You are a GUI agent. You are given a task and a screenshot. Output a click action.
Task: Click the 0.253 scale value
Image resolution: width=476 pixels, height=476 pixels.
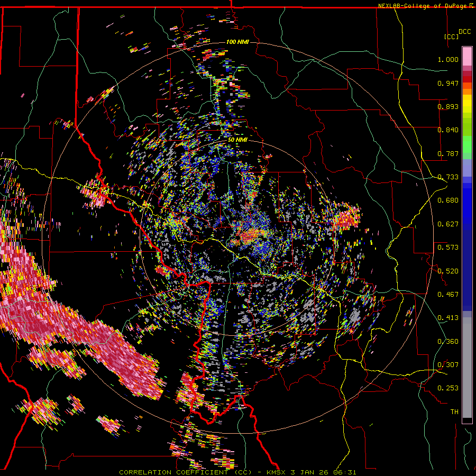tap(448, 388)
